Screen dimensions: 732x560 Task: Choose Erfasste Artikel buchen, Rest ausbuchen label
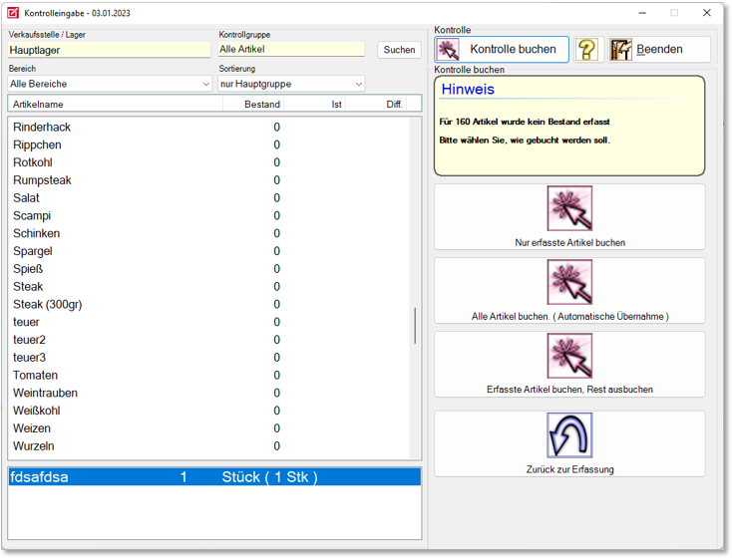[570, 390]
